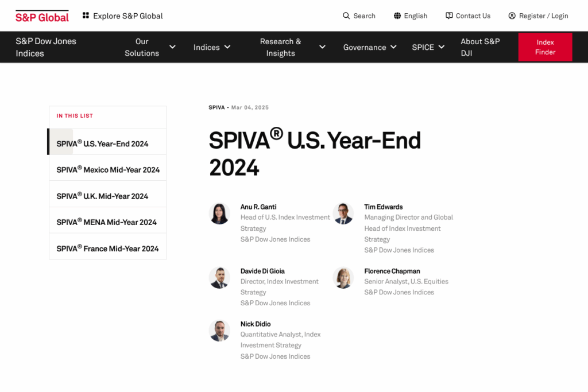The width and height of the screenshot is (588, 392).
Task: Expand the SPICE chevron
Action: click(x=442, y=47)
